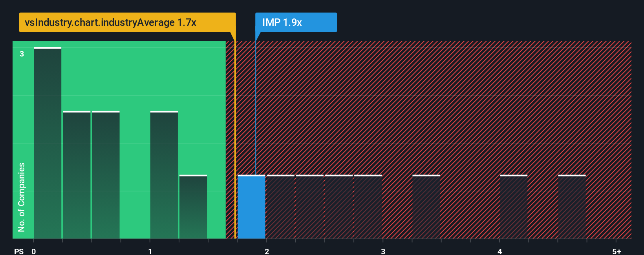Click the industry average 1.7x label
The width and height of the screenshot is (644, 255).
(x=127, y=22)
